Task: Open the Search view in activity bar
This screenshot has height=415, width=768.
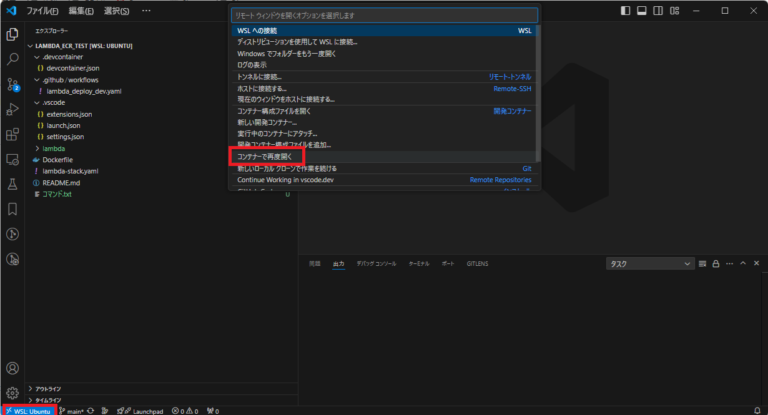Action: coord(12,59)
